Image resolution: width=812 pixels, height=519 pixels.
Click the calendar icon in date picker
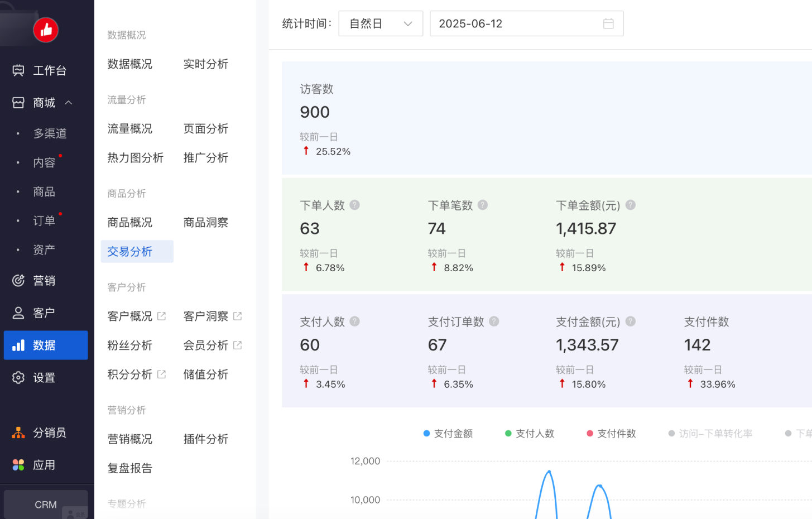point(608,23)
